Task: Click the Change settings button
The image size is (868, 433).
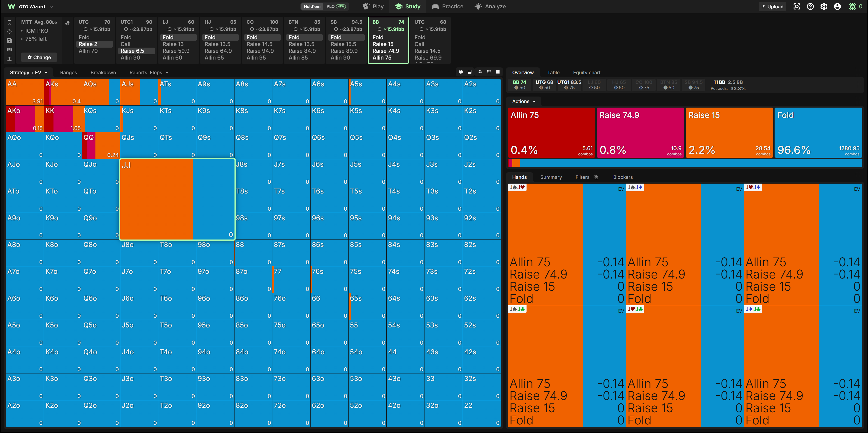Action: coord(39,57)
